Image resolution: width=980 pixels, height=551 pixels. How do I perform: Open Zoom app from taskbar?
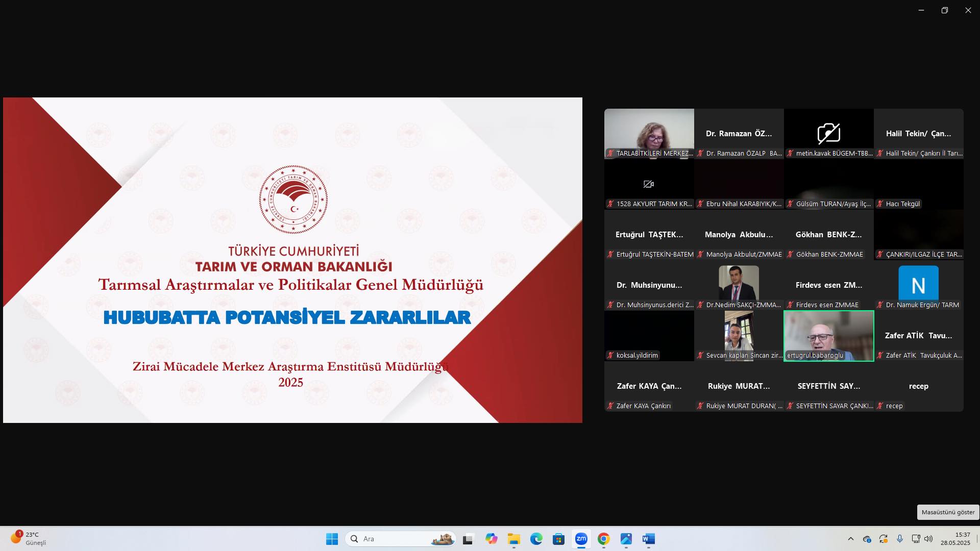(581, 539)
